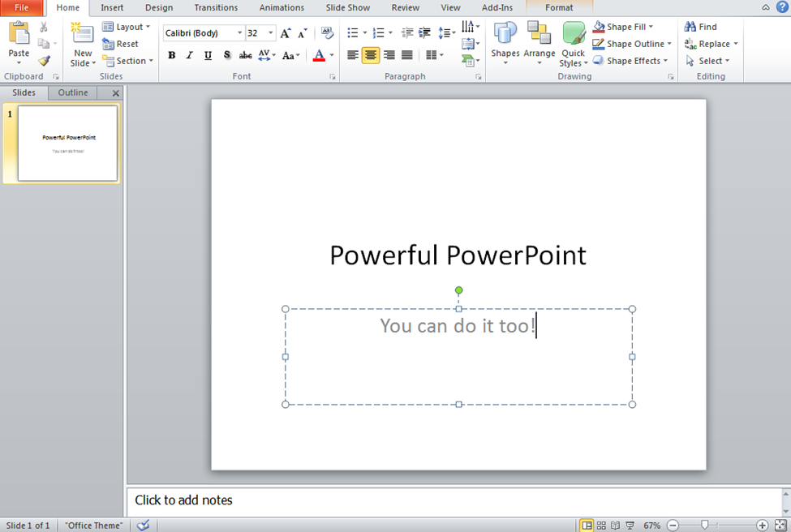Image resolution: width=791 pixels, height=532 pixels.
Task: Increase the list indent level
Action: [x=425, y=33]
